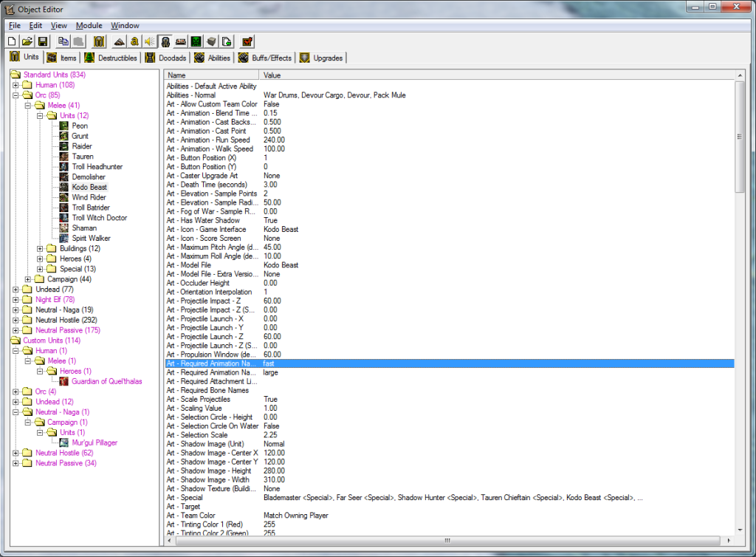Click the scroll-right arrow at the bottom
This screenshot has height=557, width=756.
[729, 541]
